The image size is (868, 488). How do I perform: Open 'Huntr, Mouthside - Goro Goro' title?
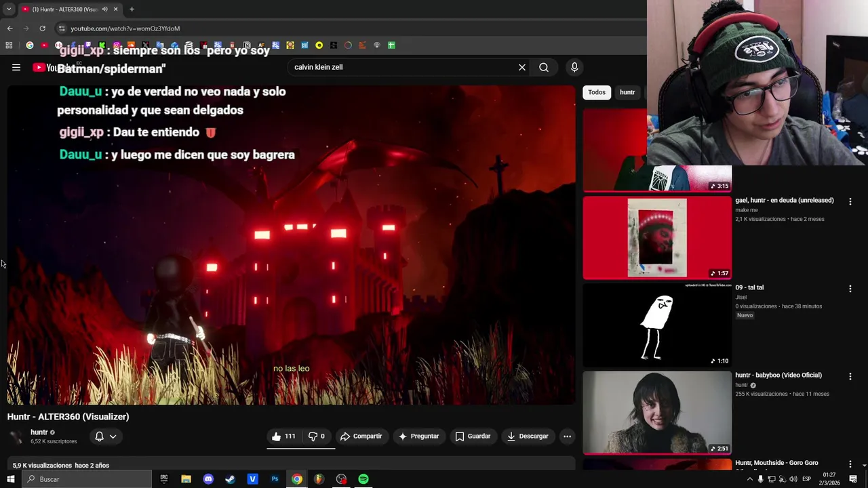pyautogui.click(x=776, y=463)
